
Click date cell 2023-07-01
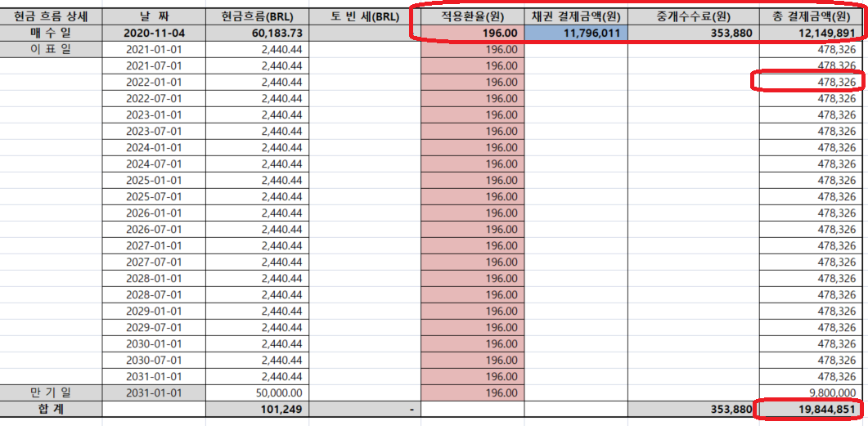(x=154, y=131)
